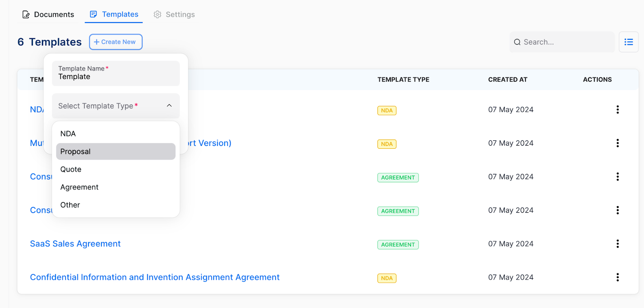Open actions menu for third template row
This screenshot has height=308, width=644.
pos(617,177)
